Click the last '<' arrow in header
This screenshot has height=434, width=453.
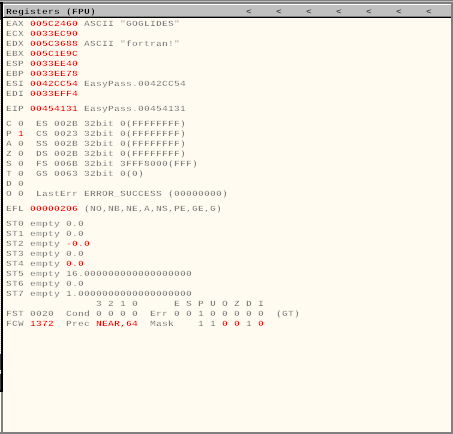pyautogui.click(x=429, y=12)
